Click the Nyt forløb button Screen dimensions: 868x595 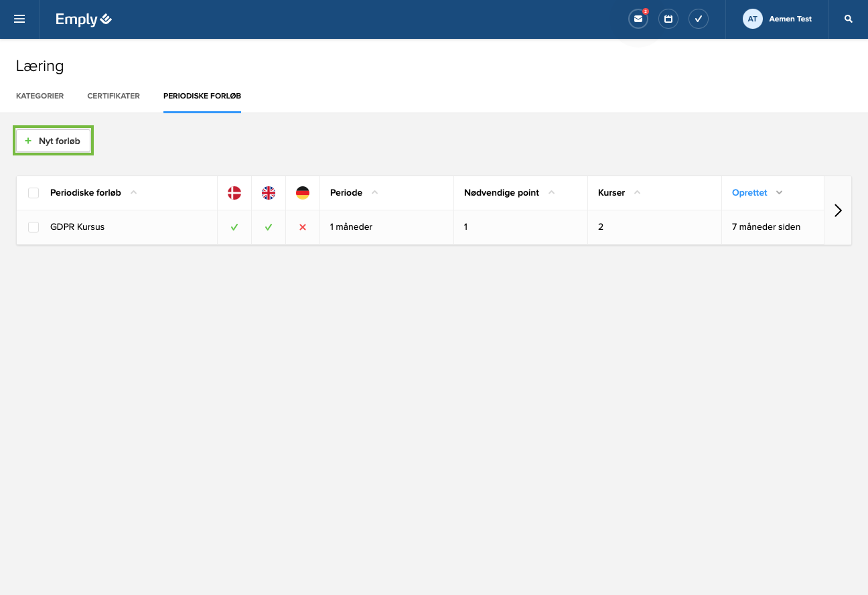(x=53, y=141)
